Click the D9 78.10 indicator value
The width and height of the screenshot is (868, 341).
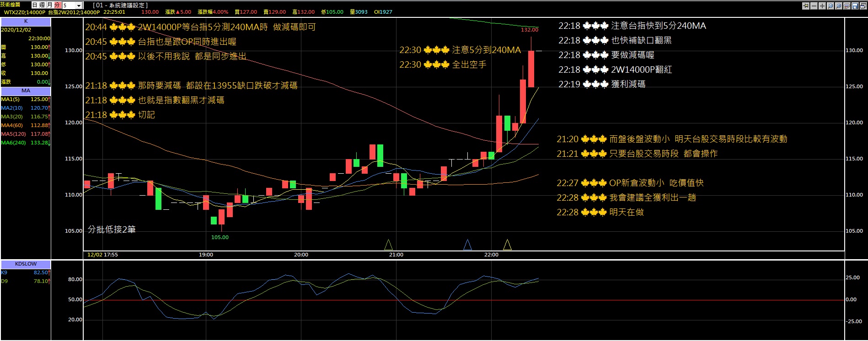coord(26,281)
